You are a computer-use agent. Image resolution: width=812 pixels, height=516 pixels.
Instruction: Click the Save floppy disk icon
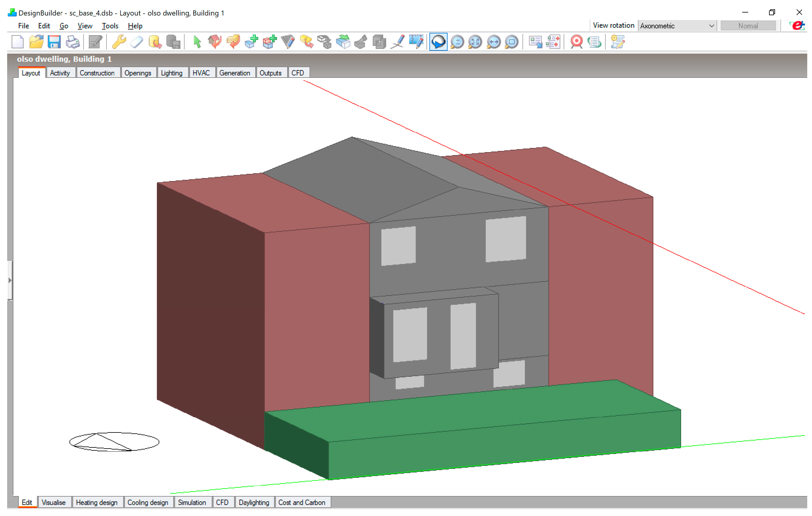click(x=54, y=42)
